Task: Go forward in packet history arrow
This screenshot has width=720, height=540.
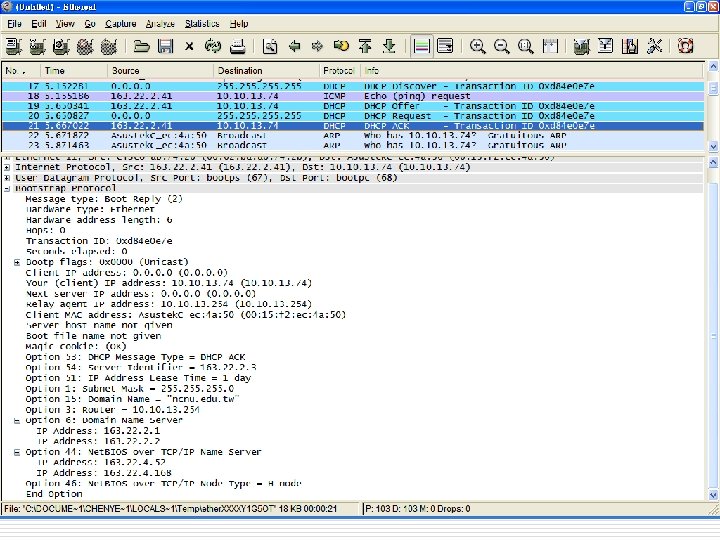Action: pos(317,46)
